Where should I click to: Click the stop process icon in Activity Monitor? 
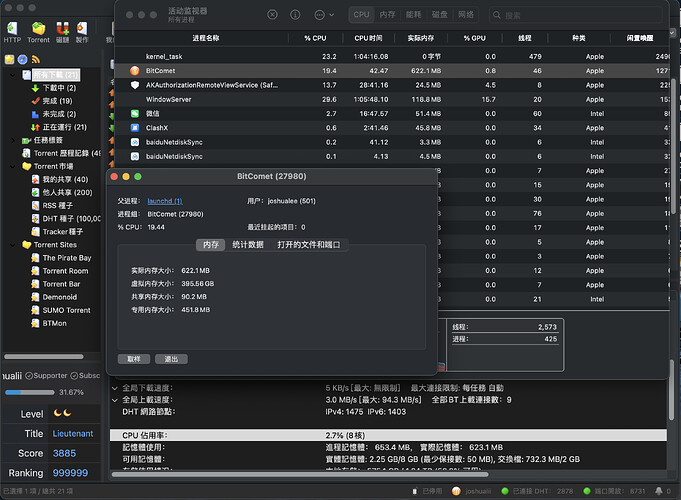272,15
